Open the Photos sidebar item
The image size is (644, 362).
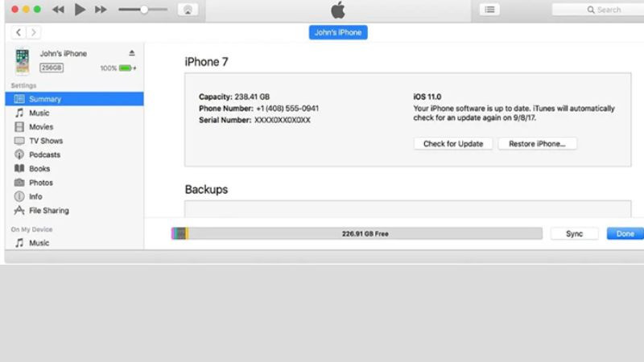(74, 183)
